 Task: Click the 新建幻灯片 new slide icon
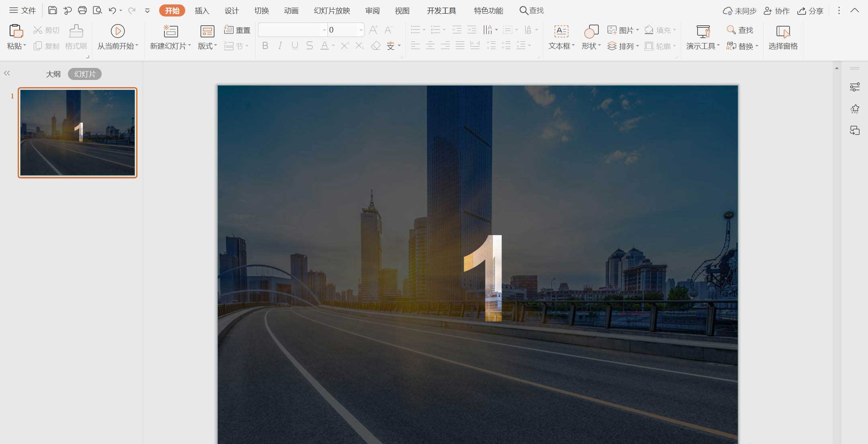pyautogui.click(x=170, y=31)
